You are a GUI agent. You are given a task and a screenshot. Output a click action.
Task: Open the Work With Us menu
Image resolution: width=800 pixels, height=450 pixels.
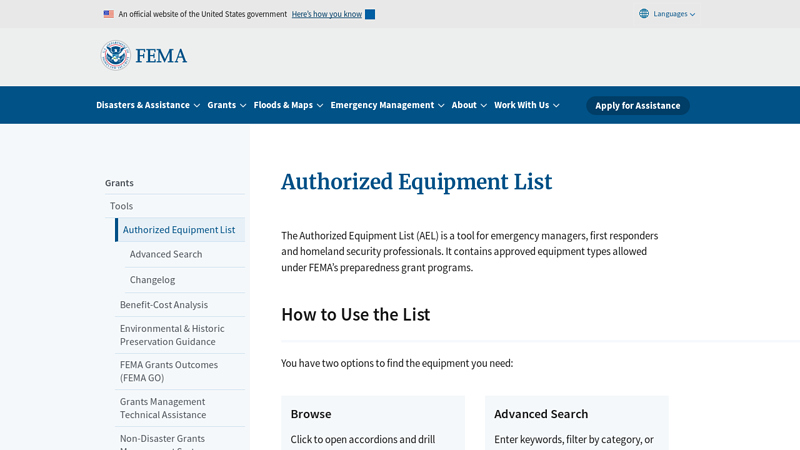click(x=527, y=105)
